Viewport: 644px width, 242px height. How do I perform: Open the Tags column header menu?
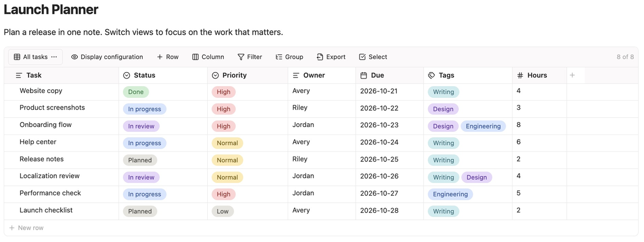click(x=468, y=75)
